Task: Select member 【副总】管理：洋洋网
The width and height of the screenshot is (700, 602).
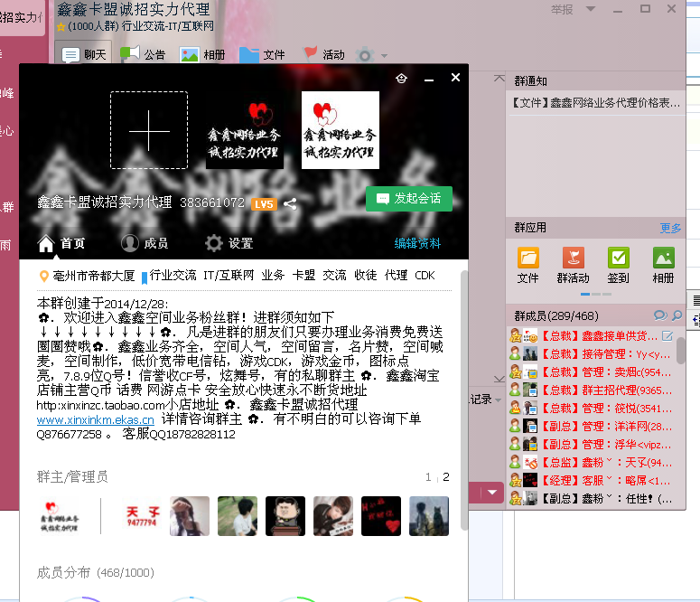Action: point(591,427)
